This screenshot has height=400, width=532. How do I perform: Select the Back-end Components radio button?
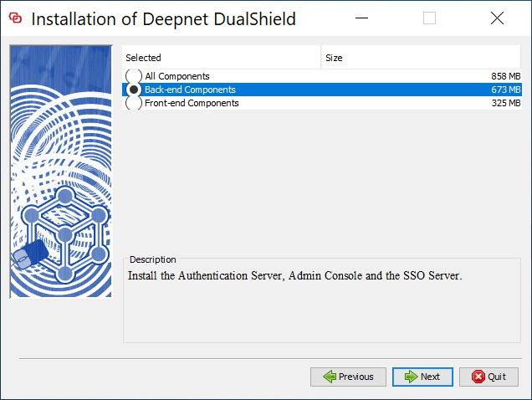tap(133, 90)
